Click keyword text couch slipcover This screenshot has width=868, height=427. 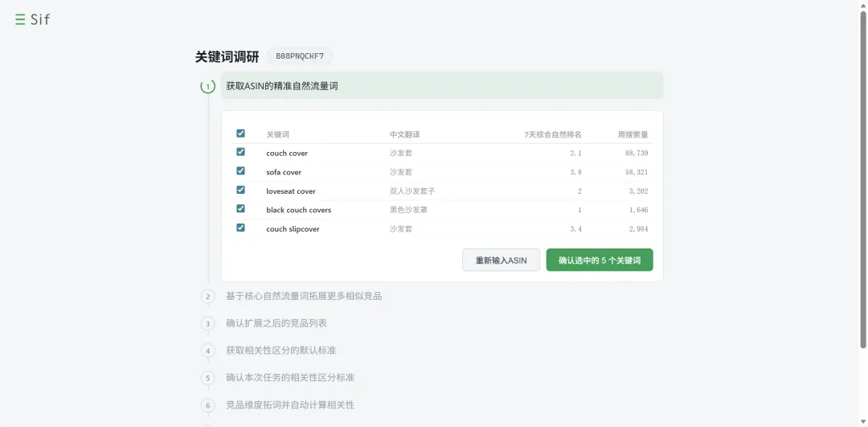click(x=293, y=228)
